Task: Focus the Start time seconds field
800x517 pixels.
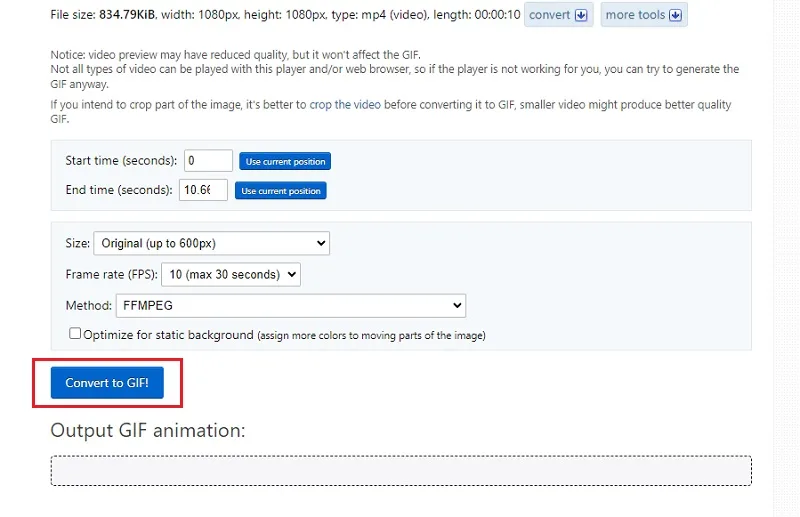Action: point(208,161)
